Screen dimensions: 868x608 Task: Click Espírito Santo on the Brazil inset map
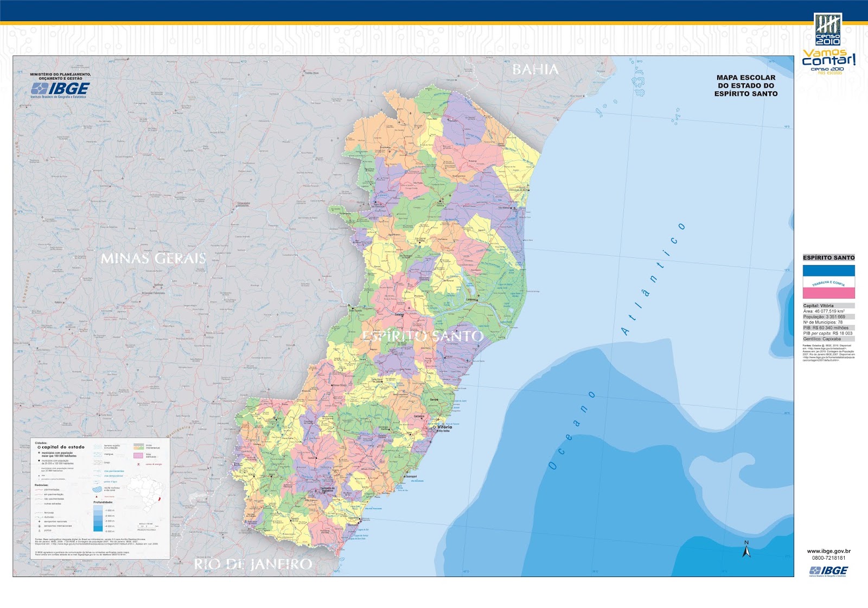(159, 498)
